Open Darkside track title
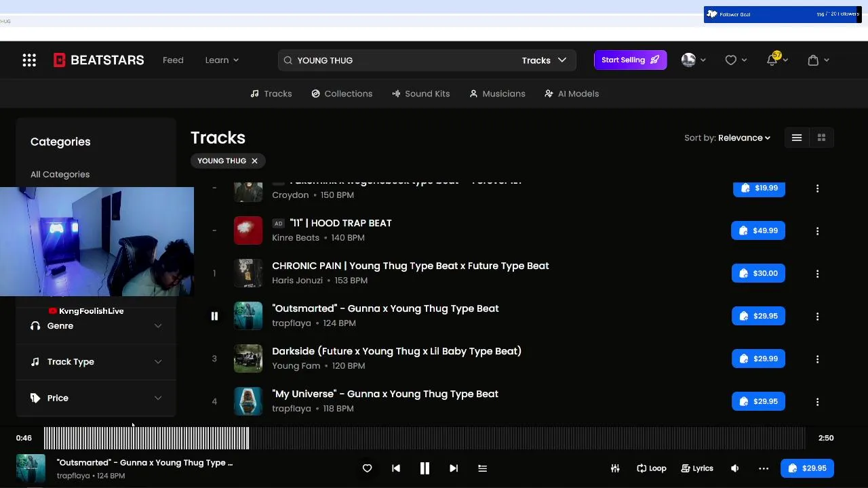 point(397,351)
